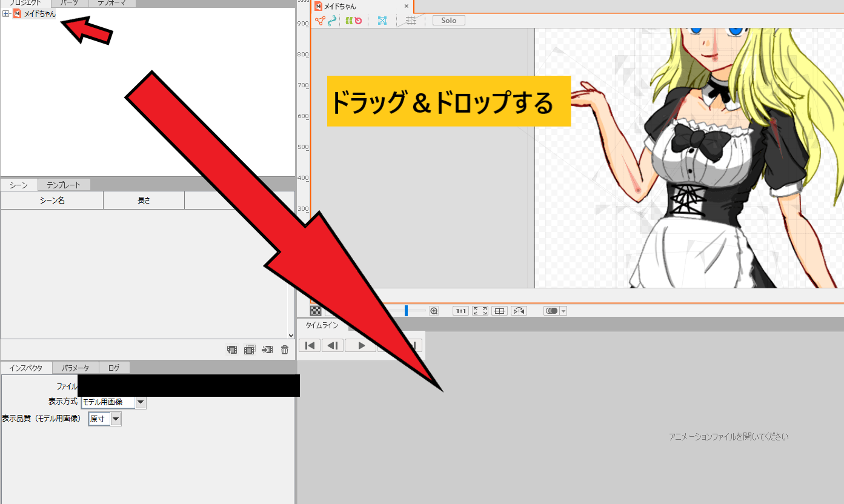Viewport: 844px width, 504px height.
Task: Click the 1:1 zoom button
Action: click(460, 310)
